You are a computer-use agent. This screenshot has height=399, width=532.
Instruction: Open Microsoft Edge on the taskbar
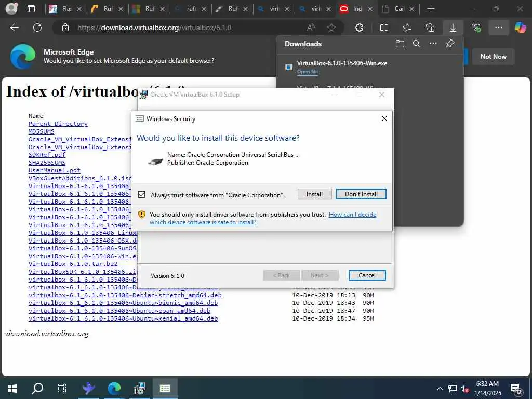[114, 389]
